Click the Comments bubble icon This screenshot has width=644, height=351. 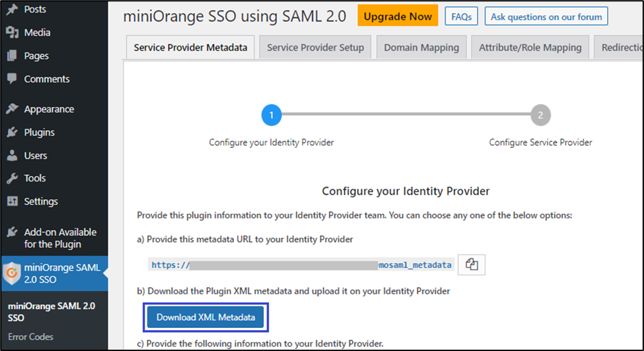tap(12, 79)
